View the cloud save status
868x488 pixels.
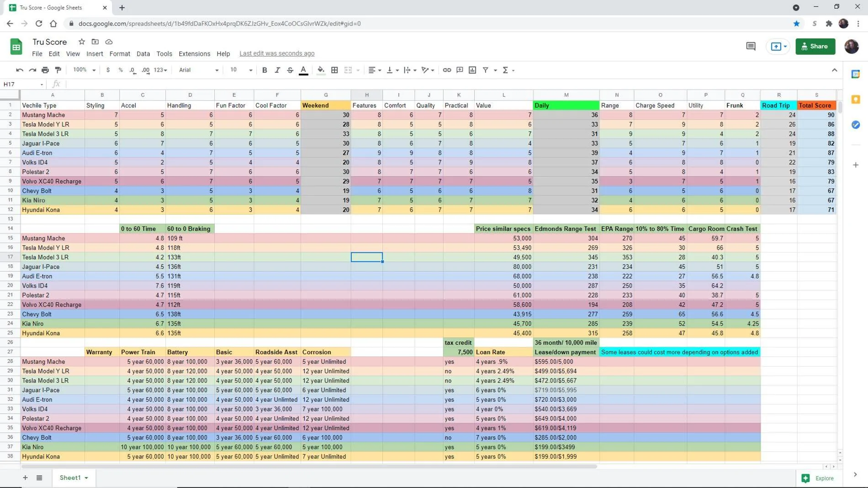tap(109, 42)
